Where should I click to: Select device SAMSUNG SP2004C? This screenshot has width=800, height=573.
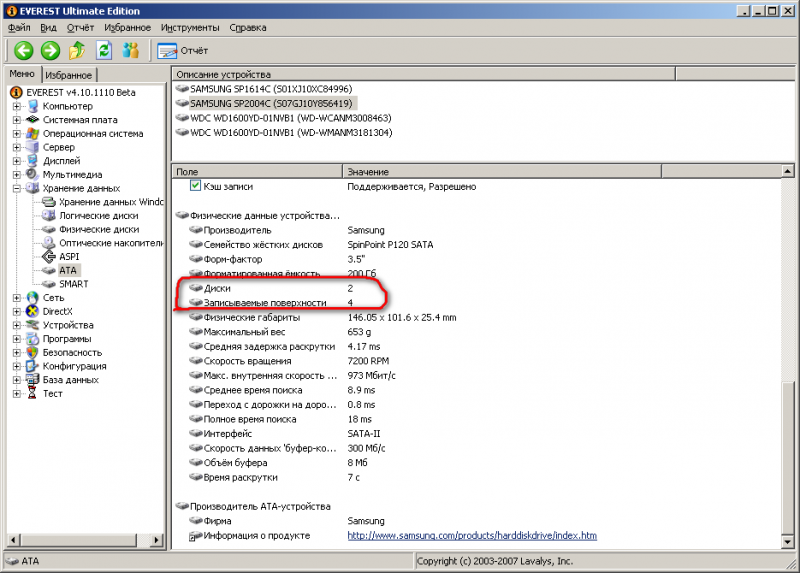[x=265, y=104]
